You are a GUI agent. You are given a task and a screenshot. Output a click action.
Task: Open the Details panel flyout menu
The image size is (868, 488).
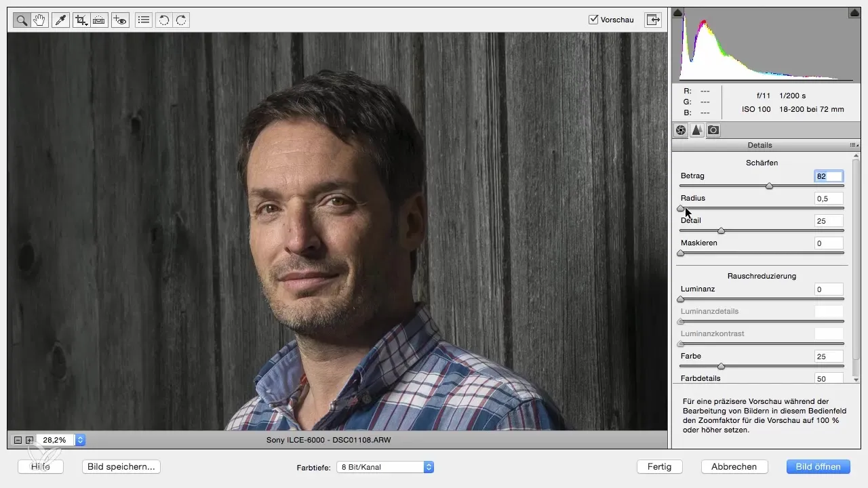click(x=854, y=145)
